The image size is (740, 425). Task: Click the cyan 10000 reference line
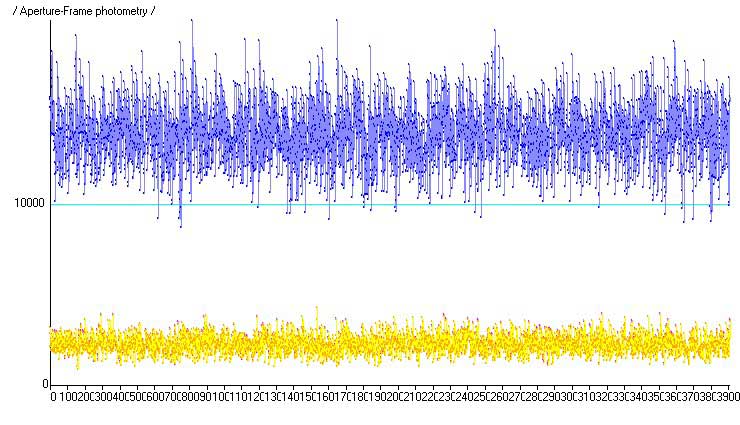point(390,205)
